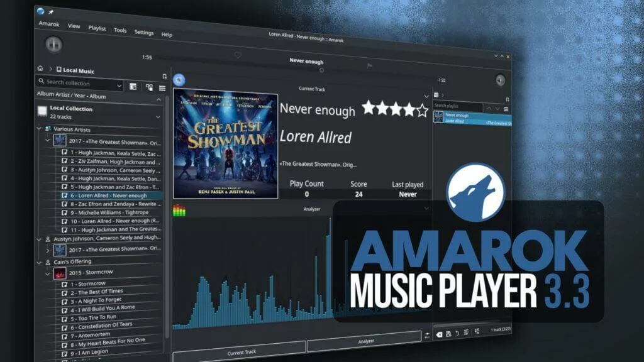Click the collection tree vertical scrollbar
The width and height of the screenshot is (644, 362).
pos(167,217)
